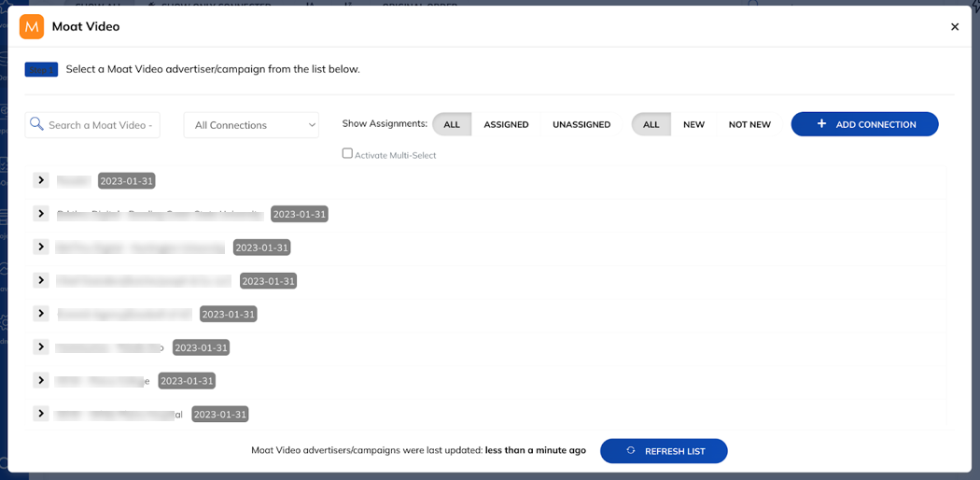Click the magnifier icon in the search box
980x480 pixels.
[x=36, y=124]
